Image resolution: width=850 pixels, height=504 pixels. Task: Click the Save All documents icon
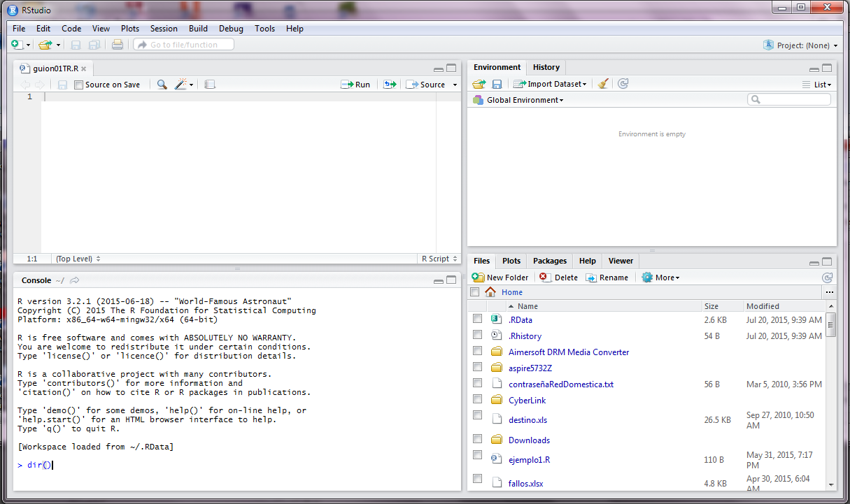(x=94, y=45)
